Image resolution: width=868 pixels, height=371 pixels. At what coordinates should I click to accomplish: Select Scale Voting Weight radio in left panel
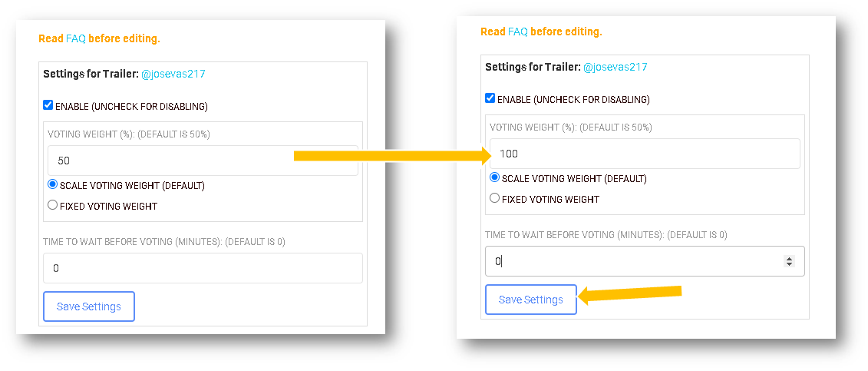point(52,184)
